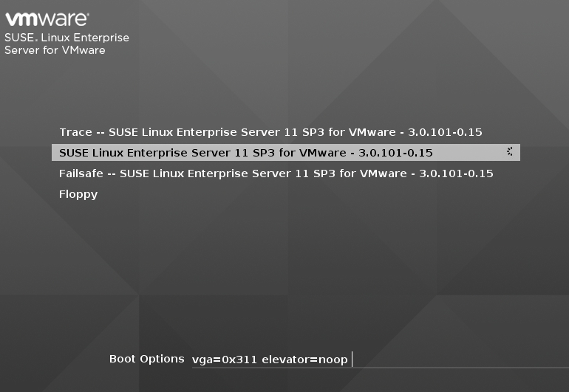Select the Trace SUSE Linux boot entry

[270, 132]
